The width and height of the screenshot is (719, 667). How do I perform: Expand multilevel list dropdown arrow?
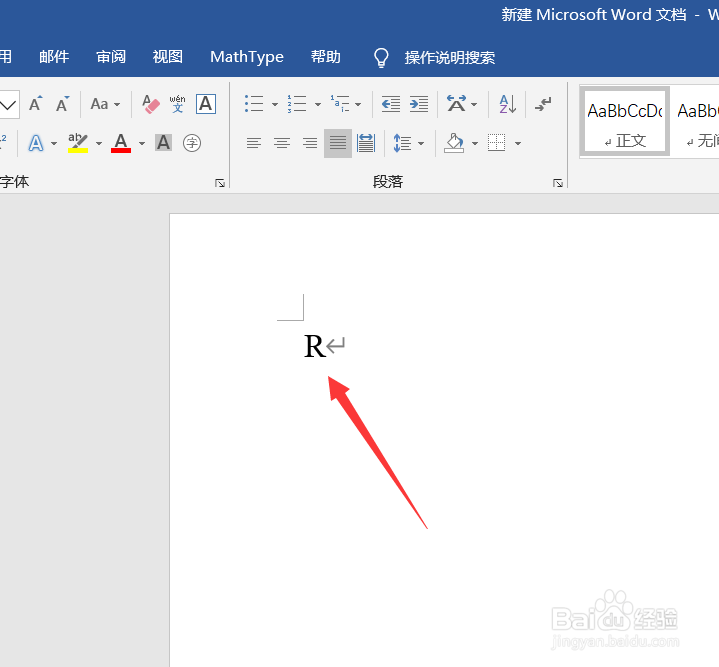coord(358,104)
